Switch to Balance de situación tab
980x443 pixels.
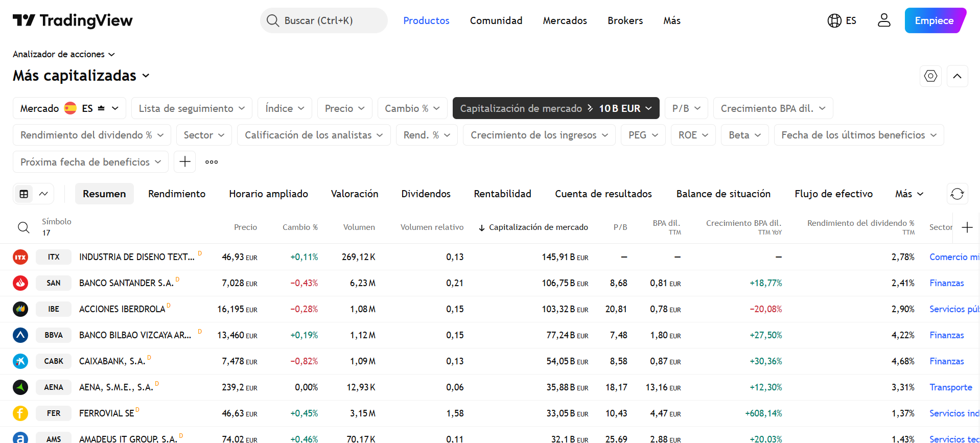[x=723, y=194]
